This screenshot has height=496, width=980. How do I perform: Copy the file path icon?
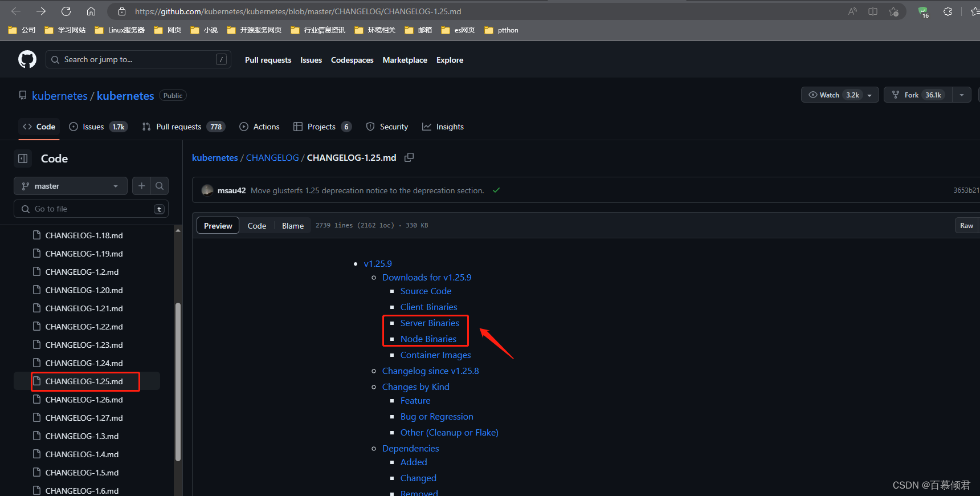(x=409, y=157)
